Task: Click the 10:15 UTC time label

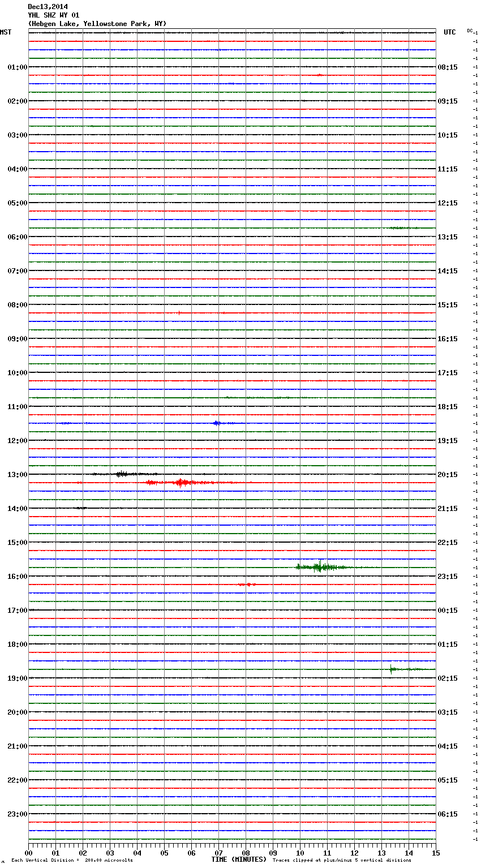Action: pos(448,135)
